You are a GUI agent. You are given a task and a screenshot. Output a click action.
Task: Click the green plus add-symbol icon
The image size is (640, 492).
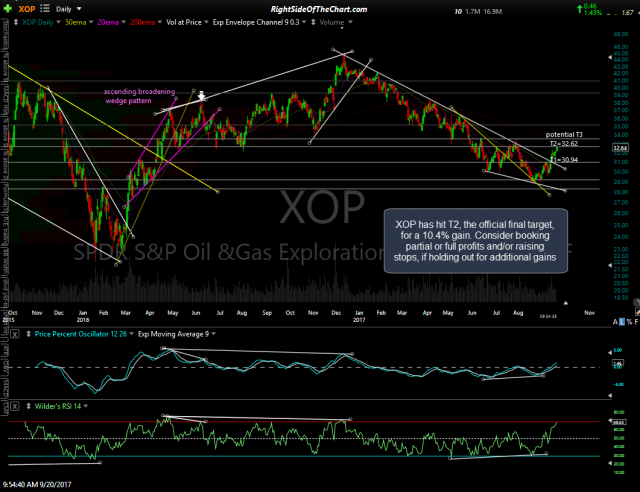(x=7, y=9)
